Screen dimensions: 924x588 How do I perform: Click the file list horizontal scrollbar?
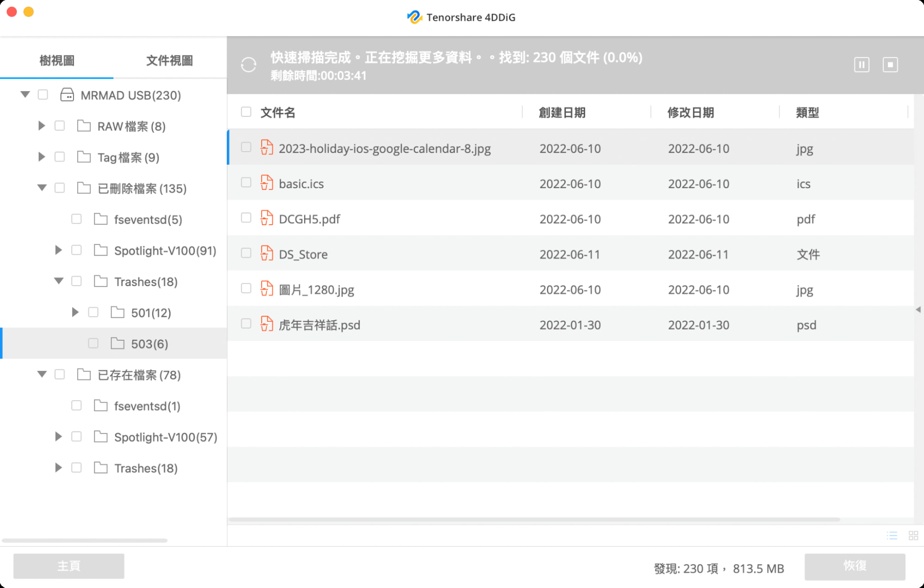(534, 520)
